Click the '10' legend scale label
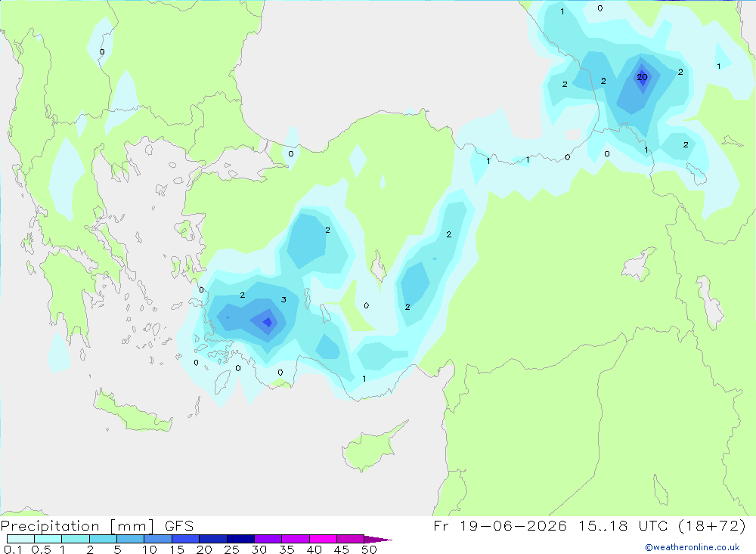This screenshot has width=756, height=554. (x=150, y=549)
